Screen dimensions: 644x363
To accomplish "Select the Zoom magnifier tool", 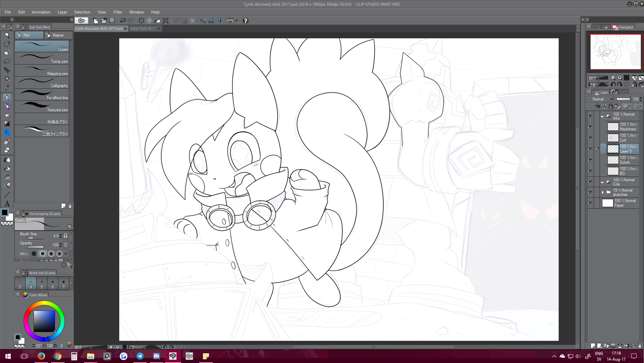I will [7, 35].
